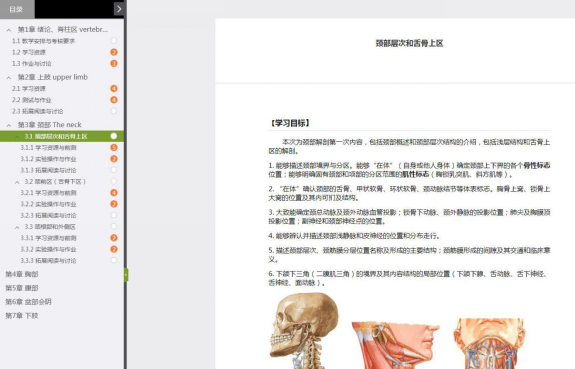The height and width of the screenshot is (369, 575).
Task: Click the orange badge on row 2.1
Action: point(114,88)
